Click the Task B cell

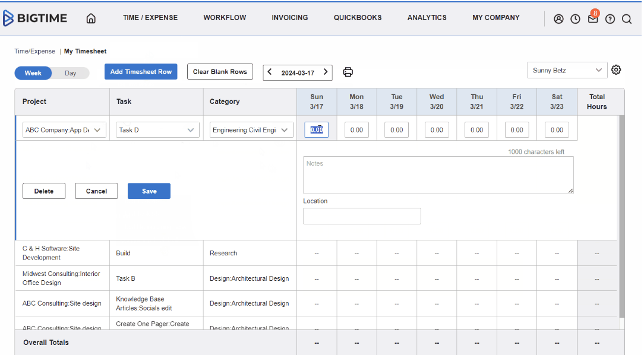pyautogui.click(x=156, y=278)
